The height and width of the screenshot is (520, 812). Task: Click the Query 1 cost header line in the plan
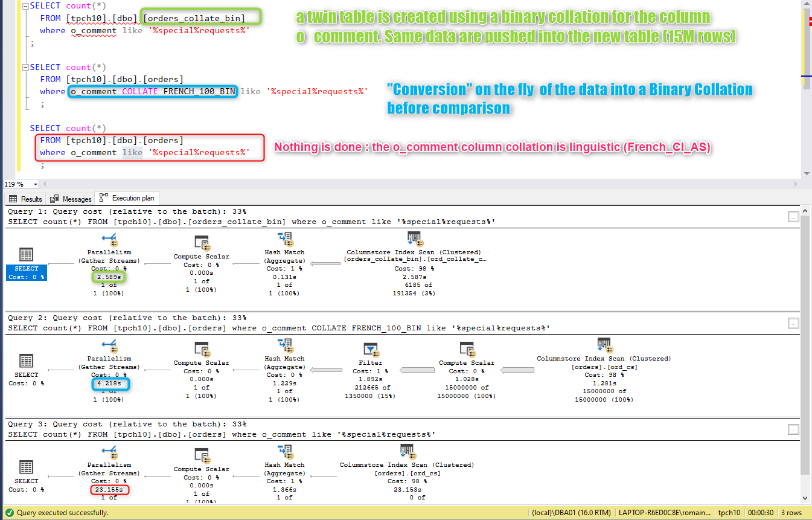[x=127, y=211]
